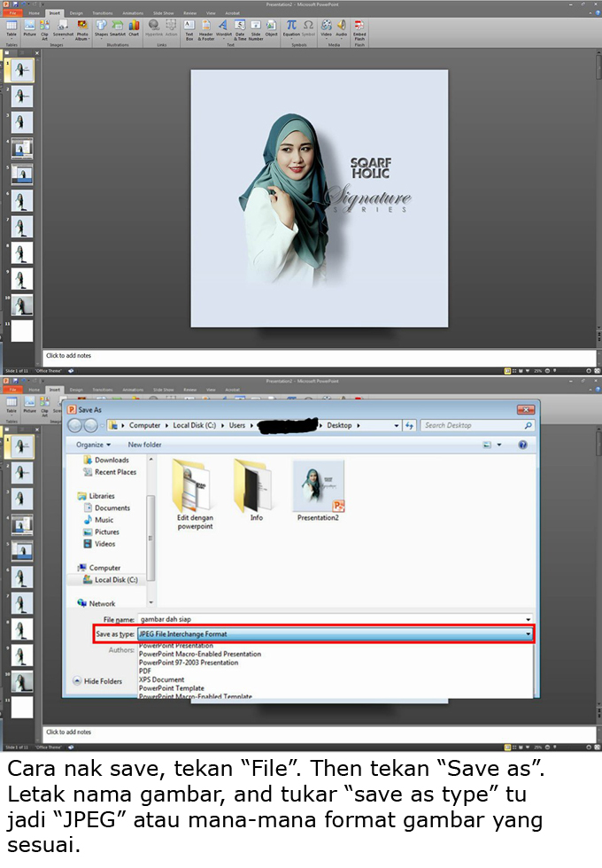Open the 'Save as type' combo box
This screenshot has height=868, width=602.
336,634
